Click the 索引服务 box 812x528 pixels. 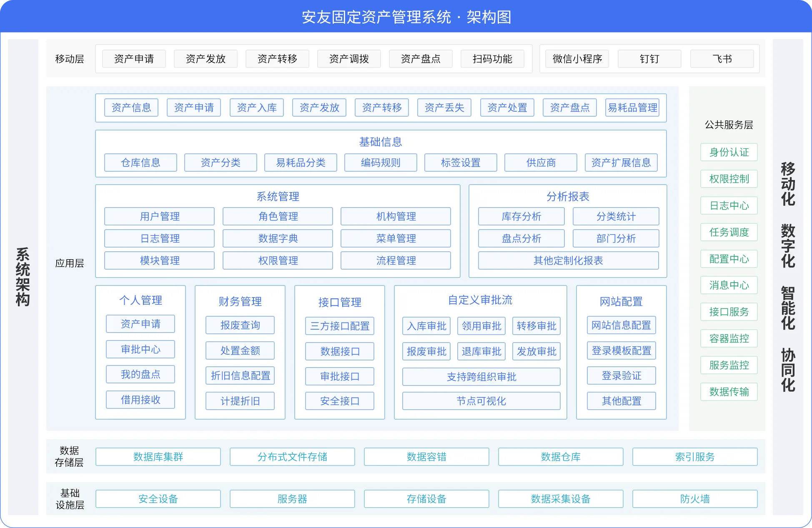[x=695, y=457]
